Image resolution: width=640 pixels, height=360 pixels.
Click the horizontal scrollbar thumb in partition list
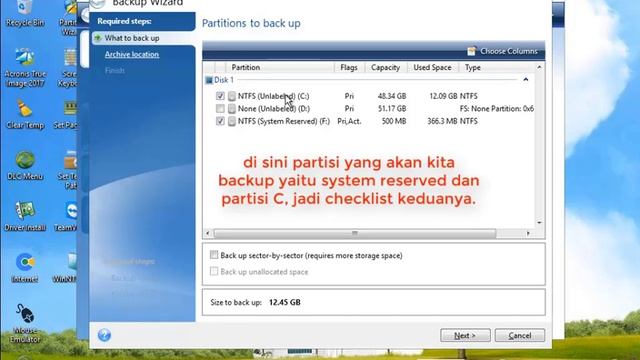tap(355, 233)
